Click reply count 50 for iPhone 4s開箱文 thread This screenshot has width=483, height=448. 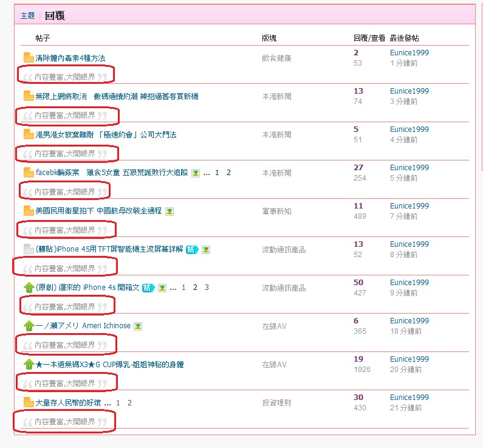tap(358, 283)
